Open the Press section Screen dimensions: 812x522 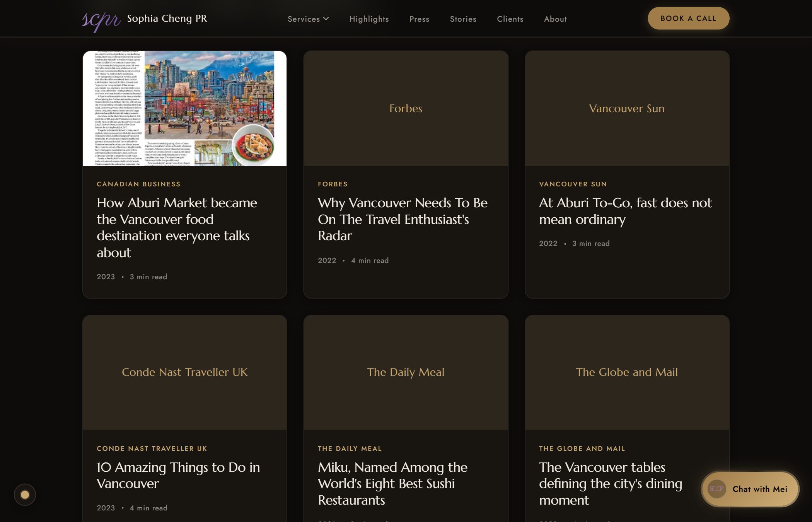[x=419, y=19]
